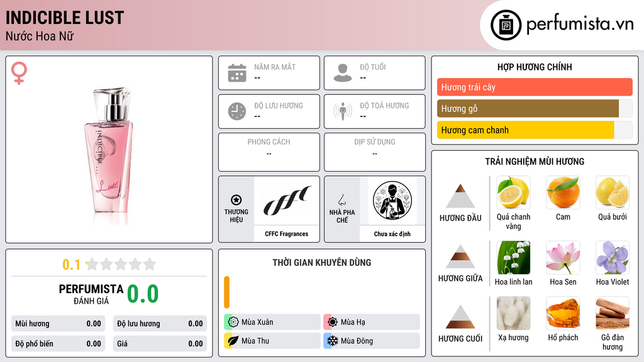Click the Năm ra mắt label
The image size is (644, 362).
pos(275,67)
